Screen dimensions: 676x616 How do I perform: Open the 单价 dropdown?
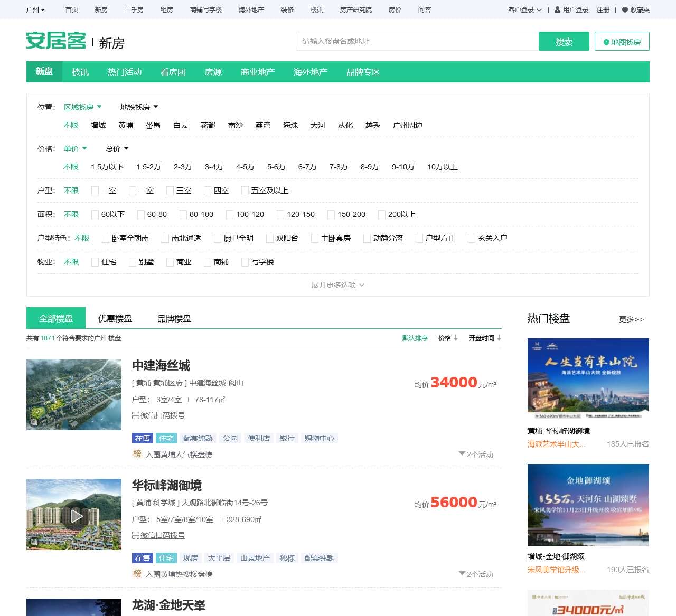[76, 149]
